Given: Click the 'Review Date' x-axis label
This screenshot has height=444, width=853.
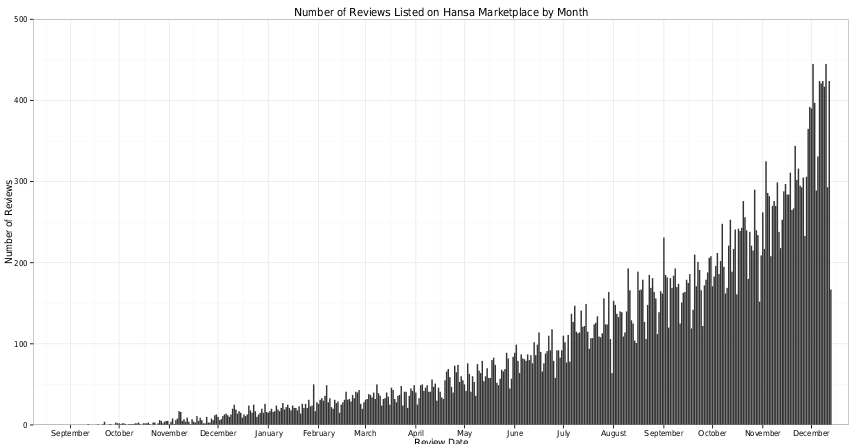Looking at the screenshot, I should coord(441,441).
